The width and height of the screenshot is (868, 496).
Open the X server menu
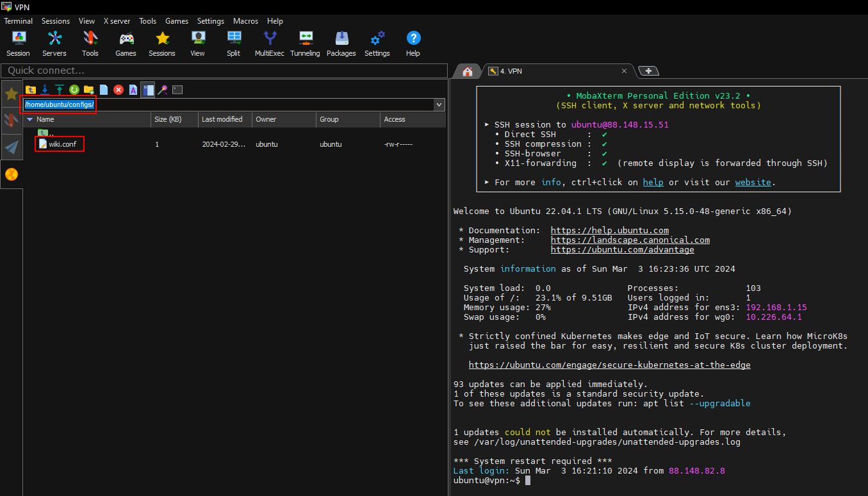tap(117, 21)
